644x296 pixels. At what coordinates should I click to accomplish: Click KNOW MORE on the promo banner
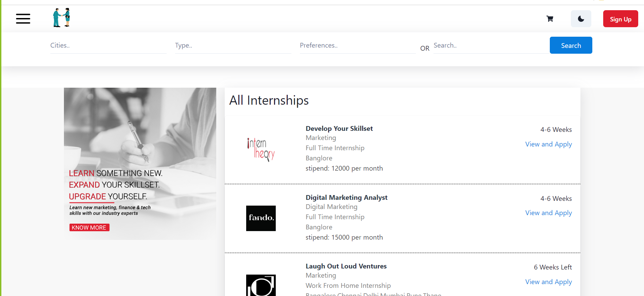tap(89, 227)
